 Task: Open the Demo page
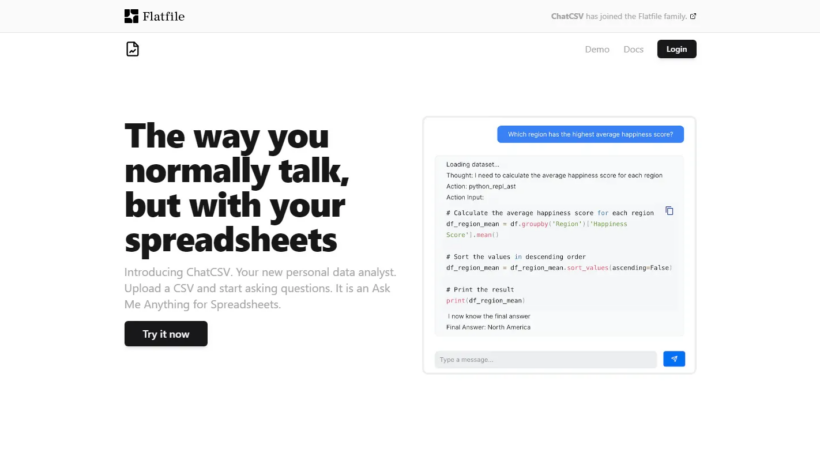(597, 49)
